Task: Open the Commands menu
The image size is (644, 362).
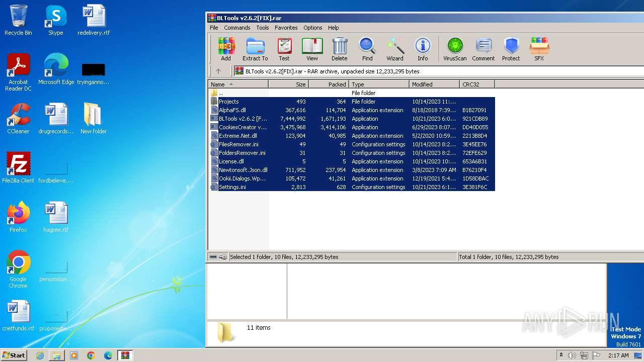Action: click(x=237, y=28)
